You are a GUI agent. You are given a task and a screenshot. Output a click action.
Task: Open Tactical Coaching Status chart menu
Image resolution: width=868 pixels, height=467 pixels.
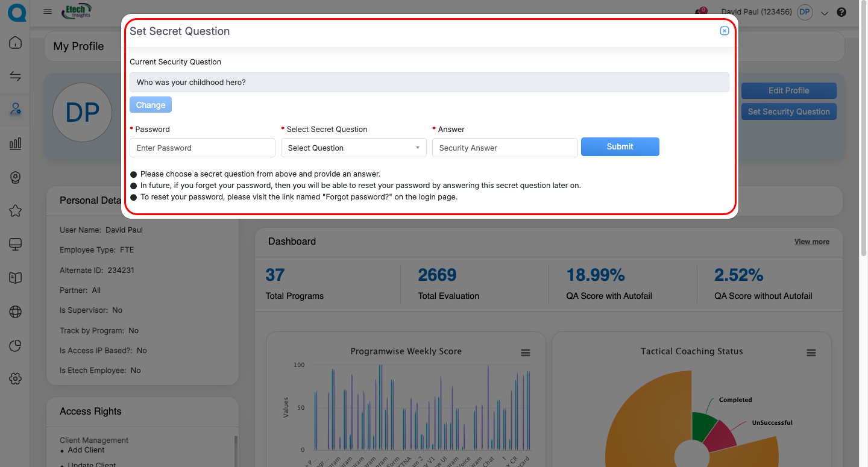pos(811,353)
